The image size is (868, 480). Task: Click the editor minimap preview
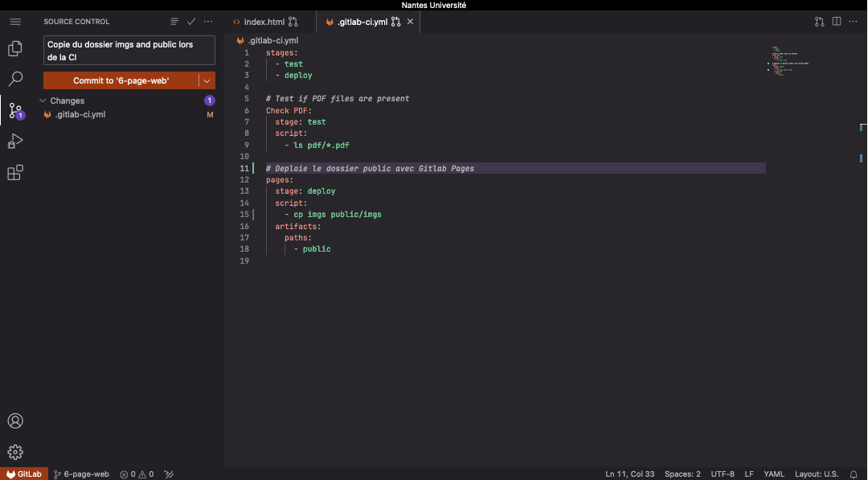pyautogui.click(x=791, y=61)
